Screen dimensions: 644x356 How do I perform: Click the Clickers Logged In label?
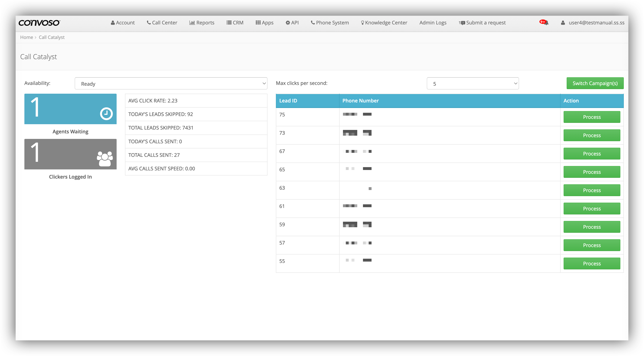tap(70, 177)
